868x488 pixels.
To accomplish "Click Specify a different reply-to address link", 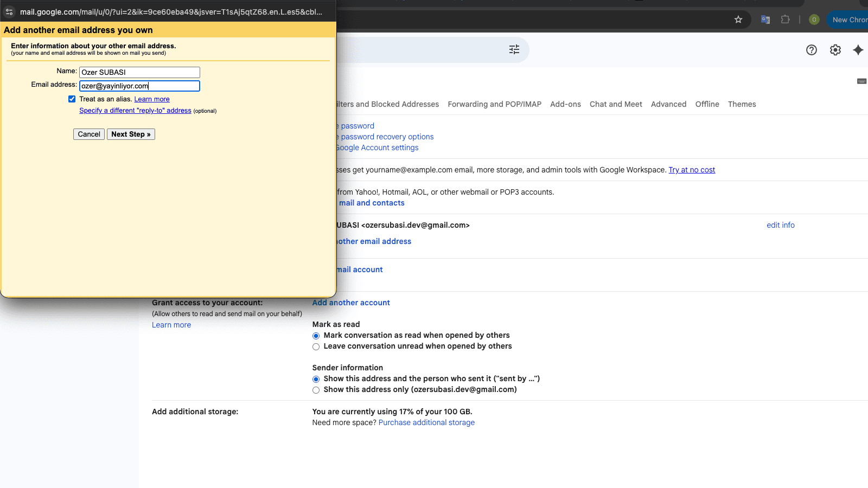I will 135,111.
